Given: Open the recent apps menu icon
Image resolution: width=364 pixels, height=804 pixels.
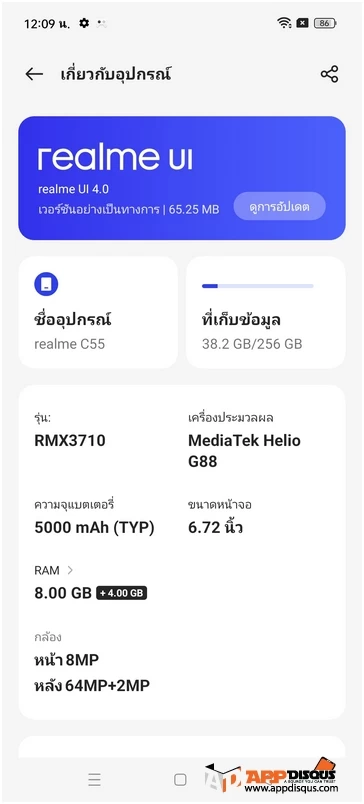Looking at the screenshot, I should coord(94,780).
